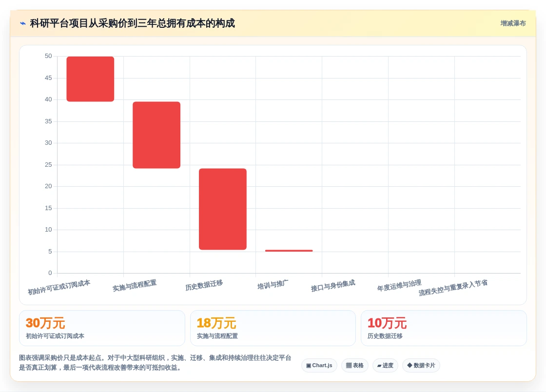
Task: Click the Chart.js chip
Action: [319, 365]
